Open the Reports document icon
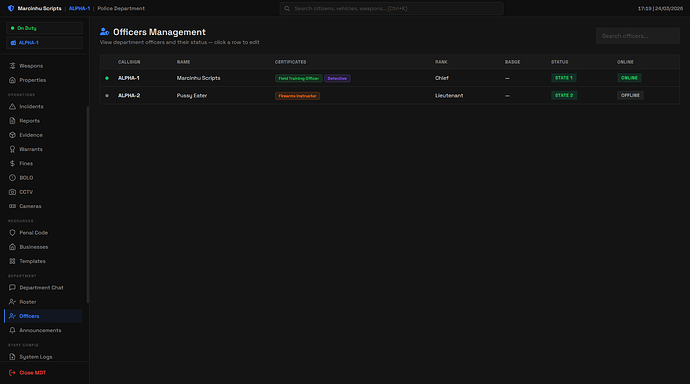The width and height of the screenshot is (690, 384). 12,121
